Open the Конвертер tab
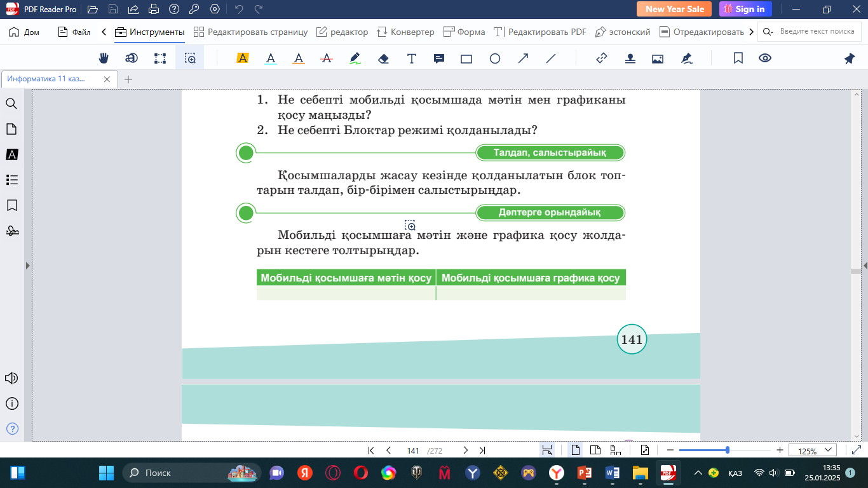 click(405, 32)
